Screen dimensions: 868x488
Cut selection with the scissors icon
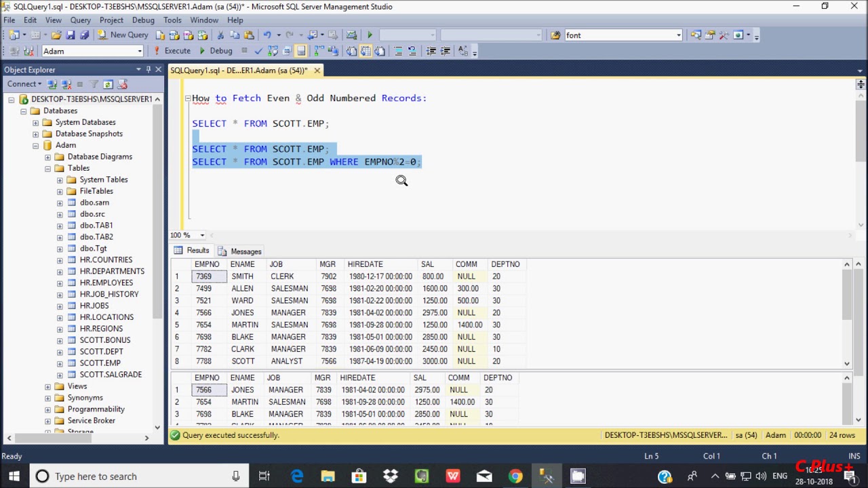(x=220, y=35)
